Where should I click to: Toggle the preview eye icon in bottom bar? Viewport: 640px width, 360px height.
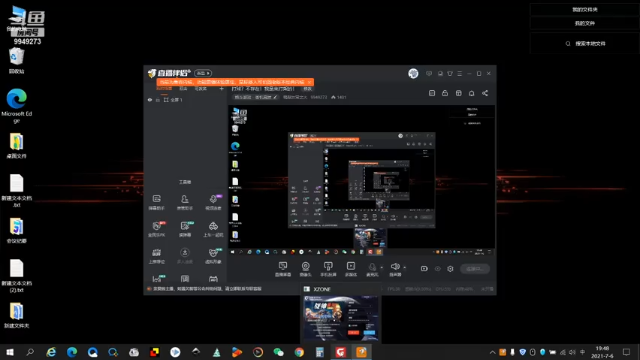tap(438, 269)
